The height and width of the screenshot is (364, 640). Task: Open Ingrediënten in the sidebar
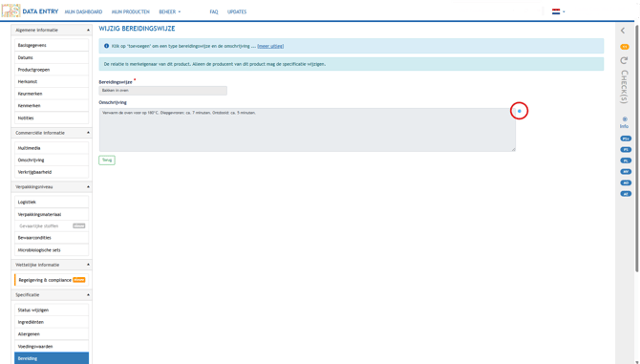pyautogui.click(x=52, y=322)
